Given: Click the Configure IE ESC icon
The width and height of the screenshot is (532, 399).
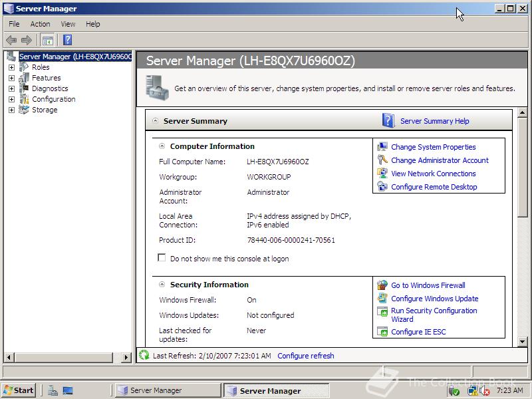Looking at the screenshot, I should [382, 331].
